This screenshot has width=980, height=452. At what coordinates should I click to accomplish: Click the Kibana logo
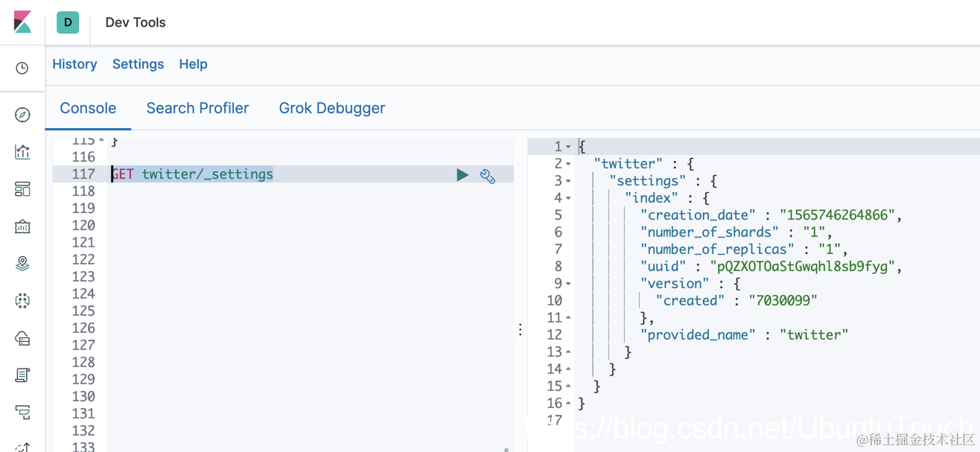coord(22,22)
